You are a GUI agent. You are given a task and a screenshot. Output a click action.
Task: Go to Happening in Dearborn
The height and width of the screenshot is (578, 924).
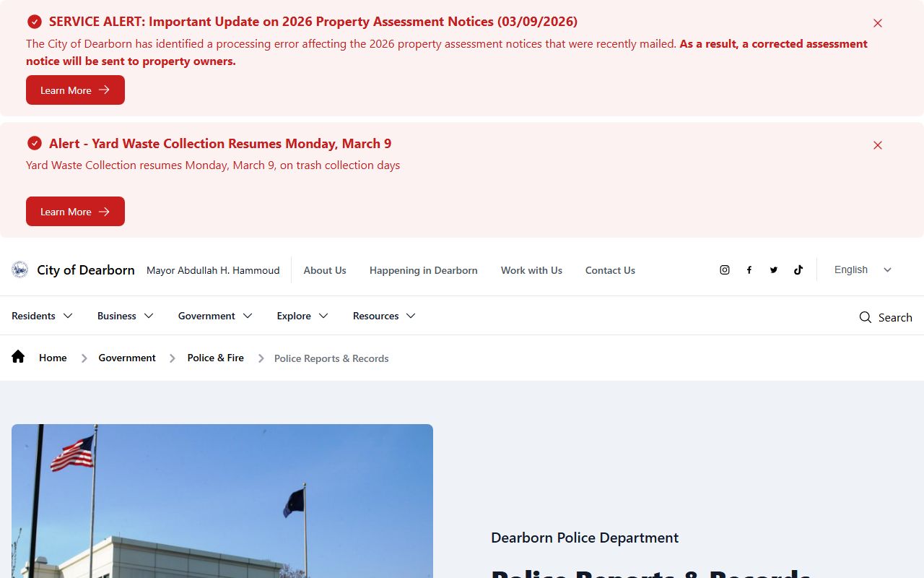pyautogui.click(x=424, y=270)
